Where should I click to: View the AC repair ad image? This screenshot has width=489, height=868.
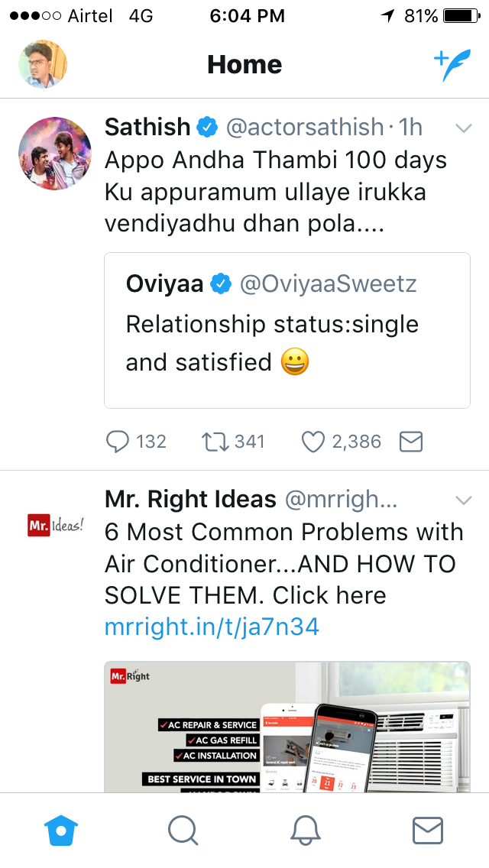point(287,726)
